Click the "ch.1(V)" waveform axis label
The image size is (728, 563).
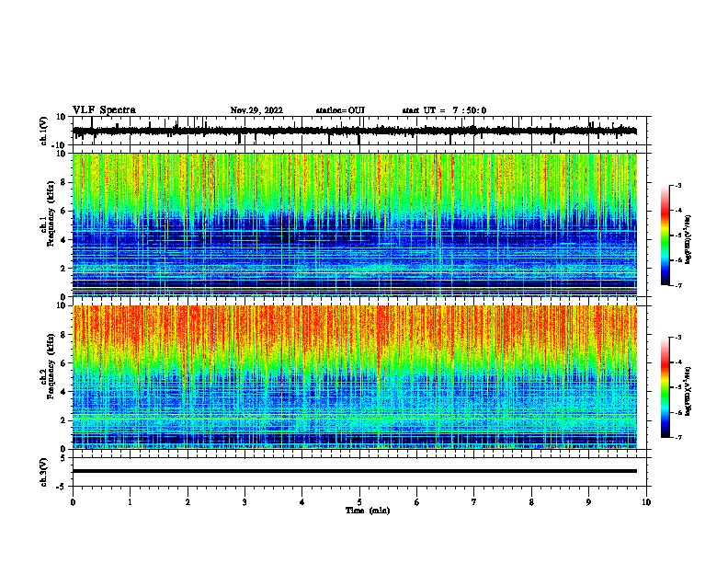tap(44, 131)
